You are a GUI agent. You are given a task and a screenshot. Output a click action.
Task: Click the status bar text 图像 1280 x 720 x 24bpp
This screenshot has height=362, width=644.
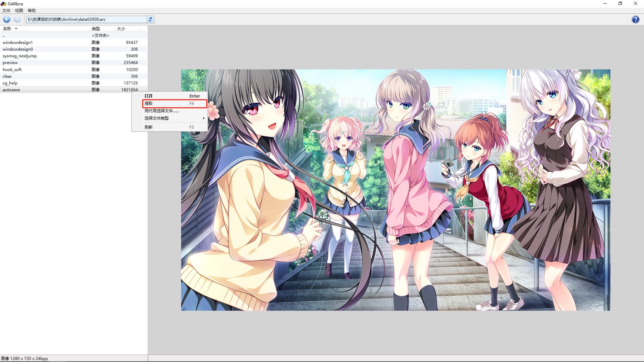pos(25,359)
